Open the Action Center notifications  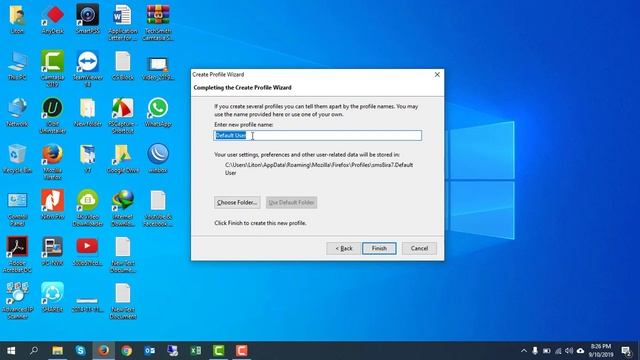point(627,351)
